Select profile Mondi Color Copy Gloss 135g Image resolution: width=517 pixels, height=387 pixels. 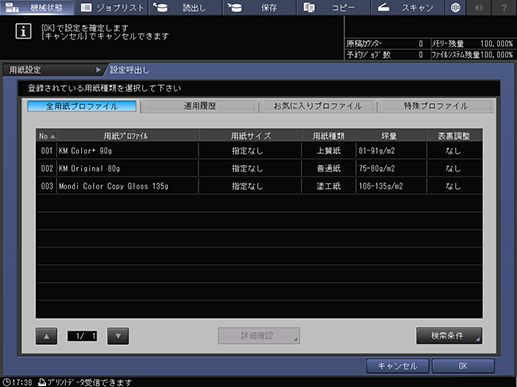click(259, 186)
